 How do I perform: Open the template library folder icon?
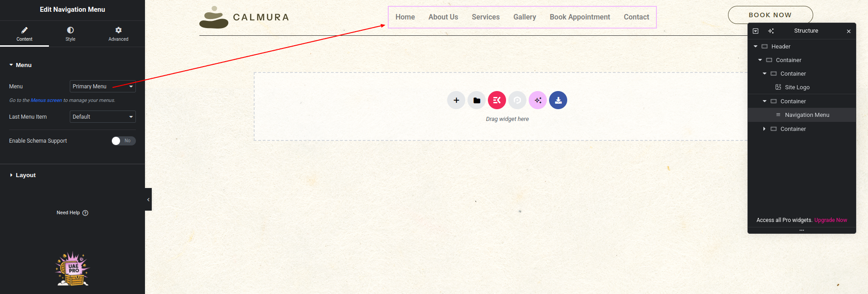pos(477,100)
